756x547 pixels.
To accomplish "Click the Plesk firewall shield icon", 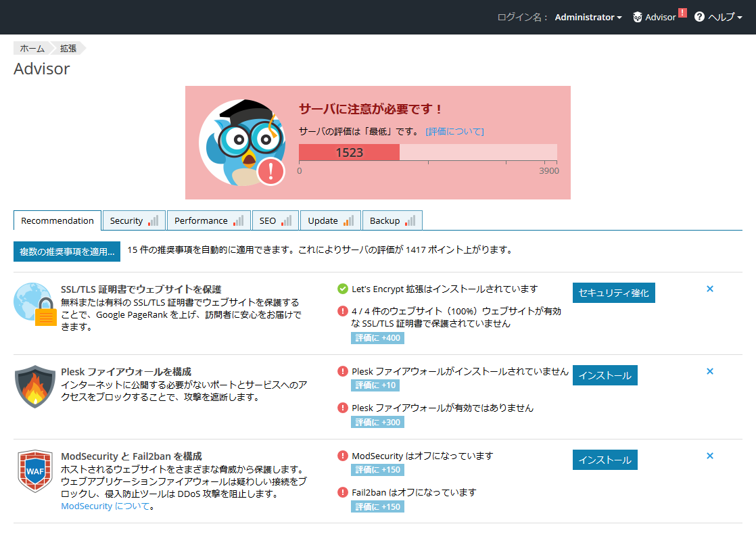I will click(34, 387).
